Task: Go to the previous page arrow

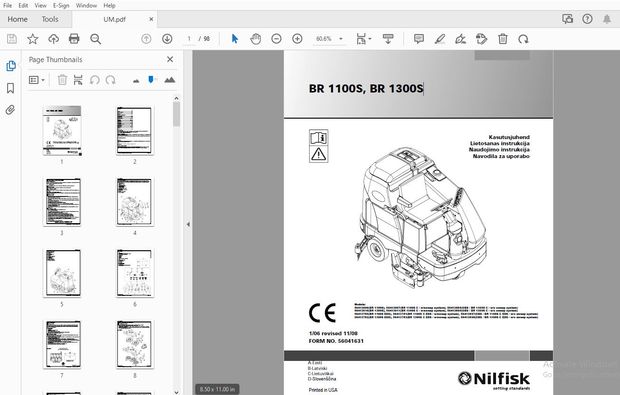Action: click(x=146, y=39)
